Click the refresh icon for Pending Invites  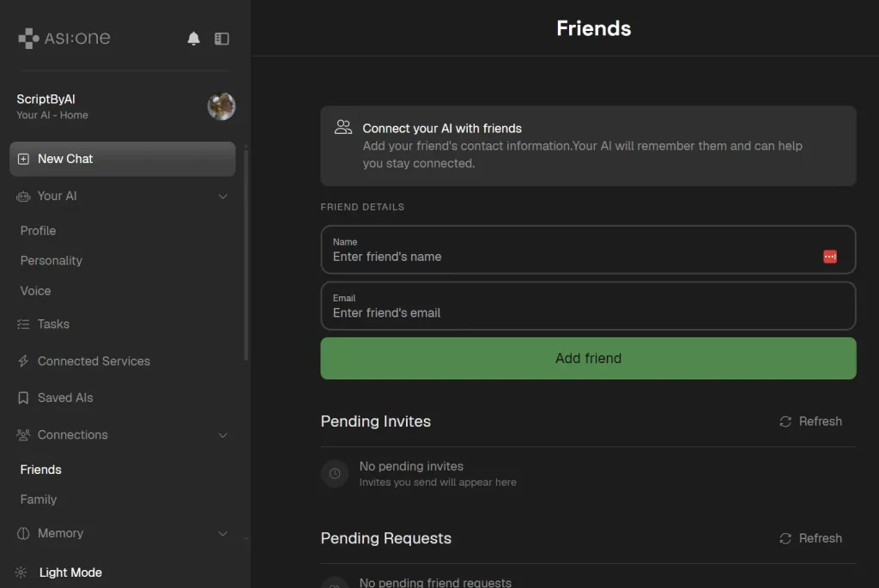(785, 421)
